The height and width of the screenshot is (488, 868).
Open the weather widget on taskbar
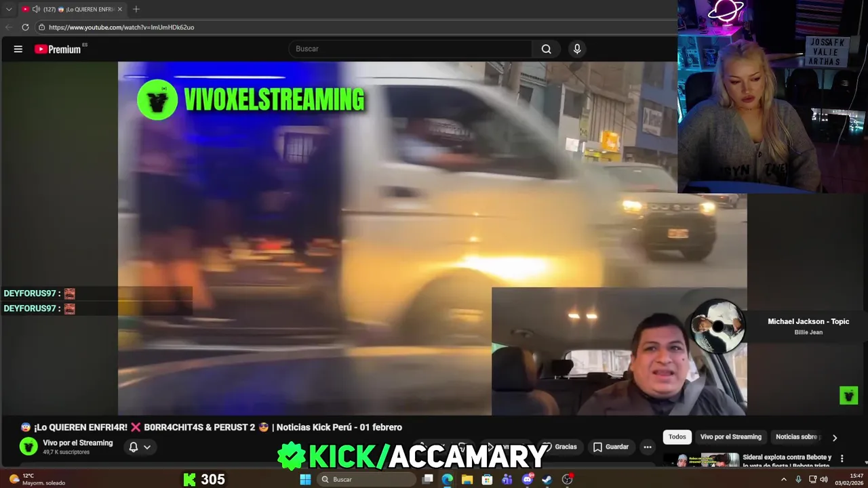click(x=37, y=479)
